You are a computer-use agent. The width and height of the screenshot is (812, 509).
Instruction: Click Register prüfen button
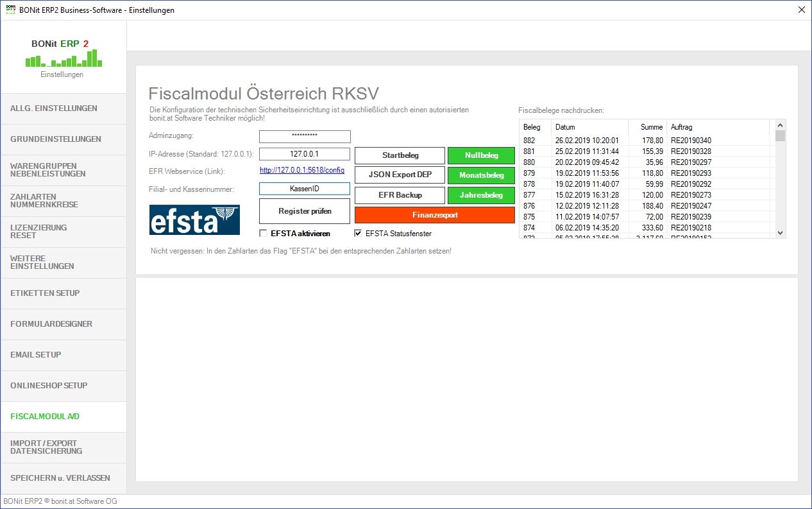coord(305,211)
